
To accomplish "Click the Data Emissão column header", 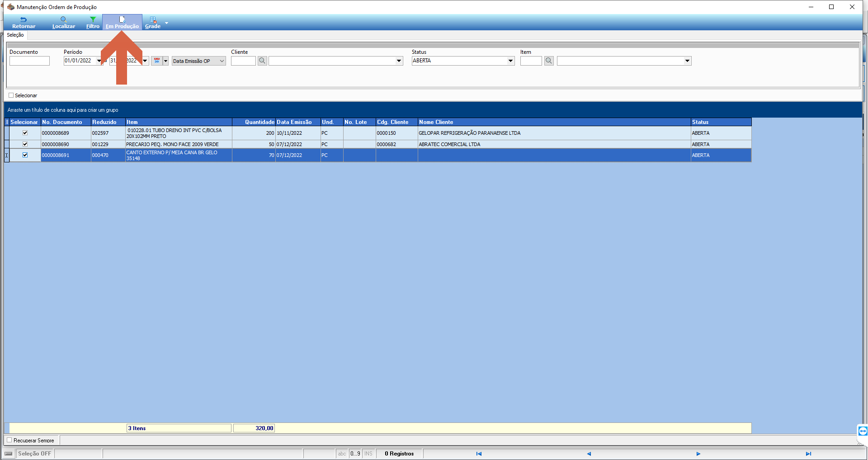I will tap(298, 122).
